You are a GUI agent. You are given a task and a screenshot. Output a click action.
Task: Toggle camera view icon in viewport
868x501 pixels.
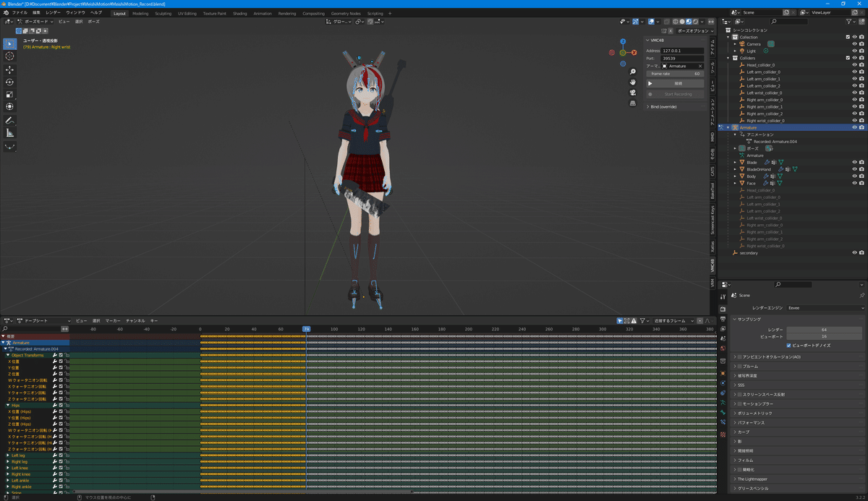(633, 93)
